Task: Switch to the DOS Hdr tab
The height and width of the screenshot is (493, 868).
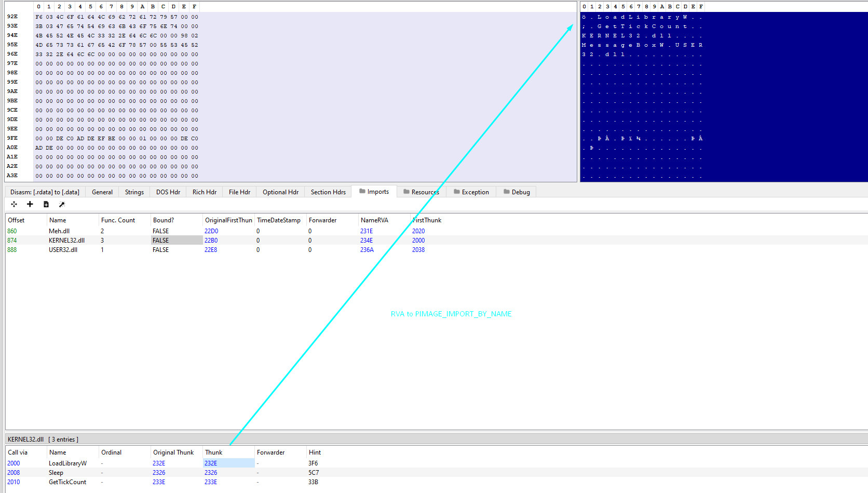Action: 168,192
